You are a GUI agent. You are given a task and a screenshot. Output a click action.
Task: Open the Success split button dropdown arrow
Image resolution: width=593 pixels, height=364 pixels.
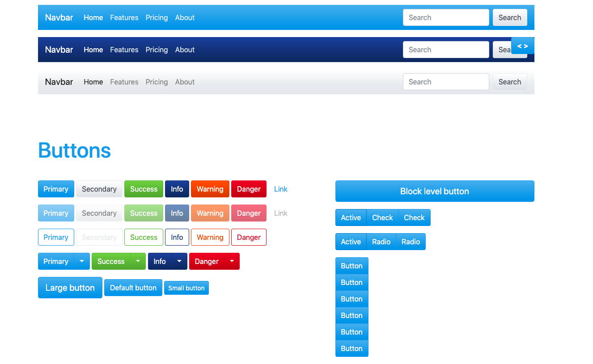tap(138, 261)
